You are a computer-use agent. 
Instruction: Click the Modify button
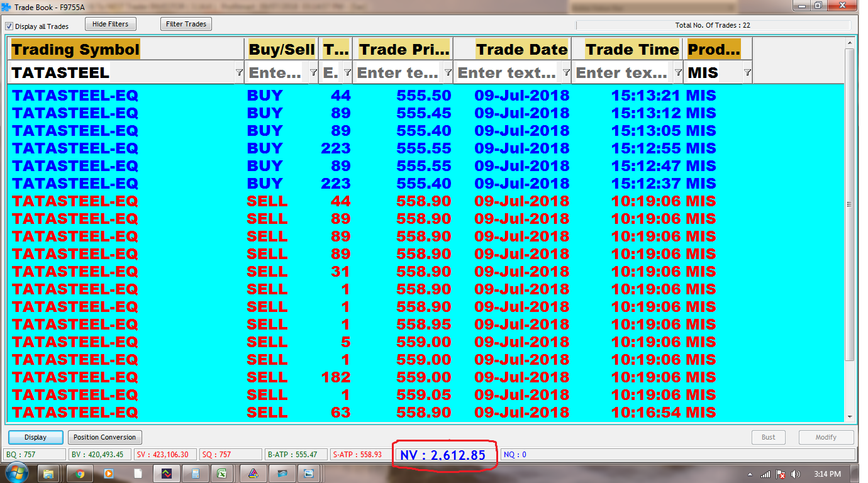(x=826, y=437)
